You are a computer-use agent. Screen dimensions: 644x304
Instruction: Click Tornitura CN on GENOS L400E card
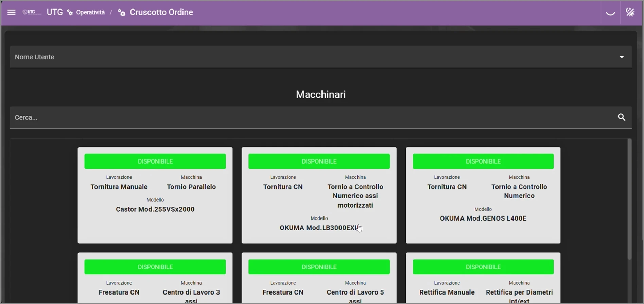coord(447,187)
